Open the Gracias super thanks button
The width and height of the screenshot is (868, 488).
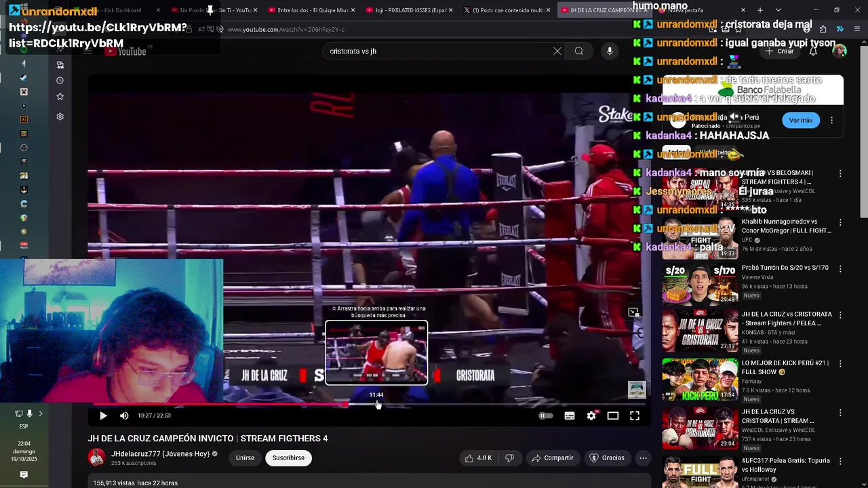(606, 458)
